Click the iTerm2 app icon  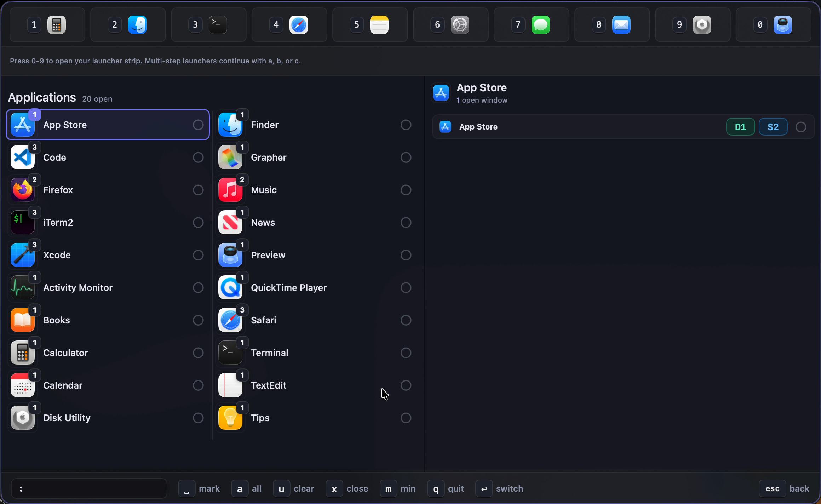point(23,223)
